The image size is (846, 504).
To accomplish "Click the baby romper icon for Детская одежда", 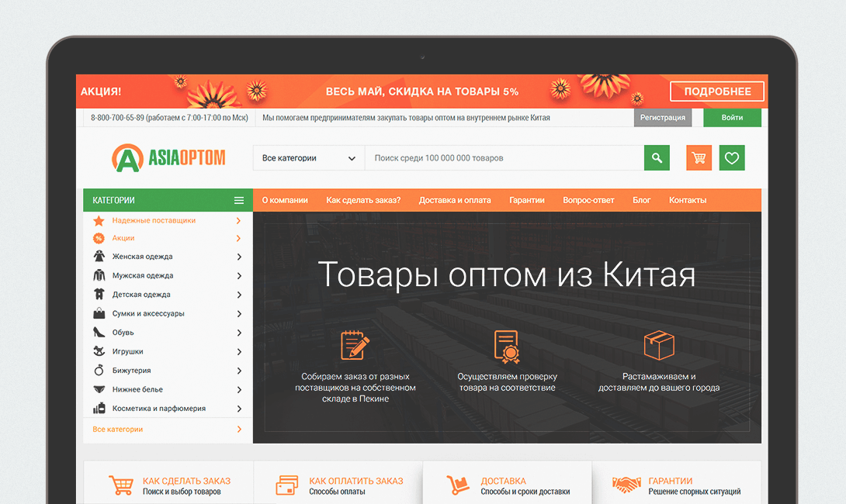I will 99,295.
